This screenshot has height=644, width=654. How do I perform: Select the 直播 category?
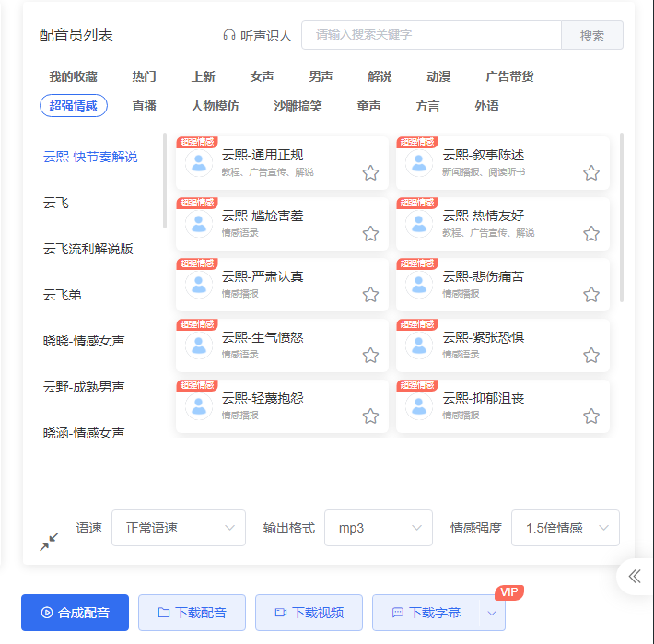click(145, 106)
